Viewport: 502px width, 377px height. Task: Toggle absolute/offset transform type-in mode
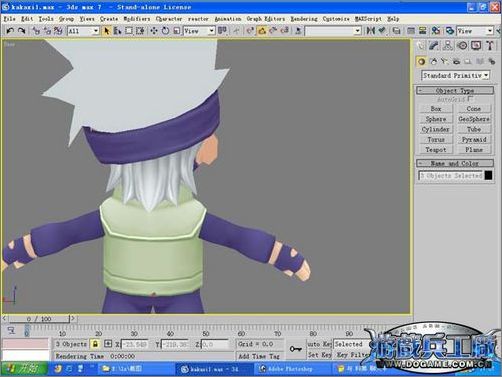(108, 343)
